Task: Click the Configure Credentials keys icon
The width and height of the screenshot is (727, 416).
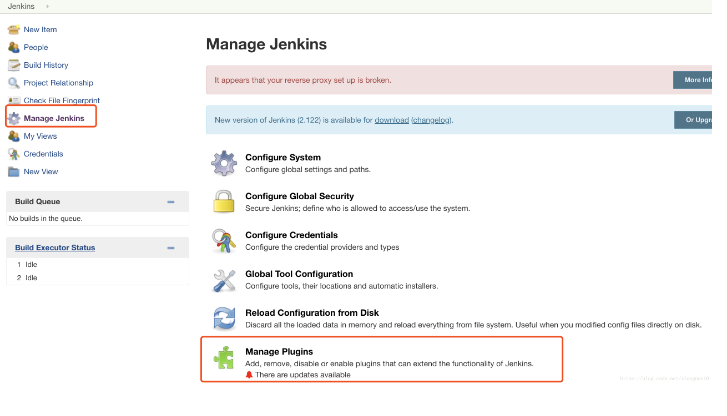Action: tap(224, 241)
